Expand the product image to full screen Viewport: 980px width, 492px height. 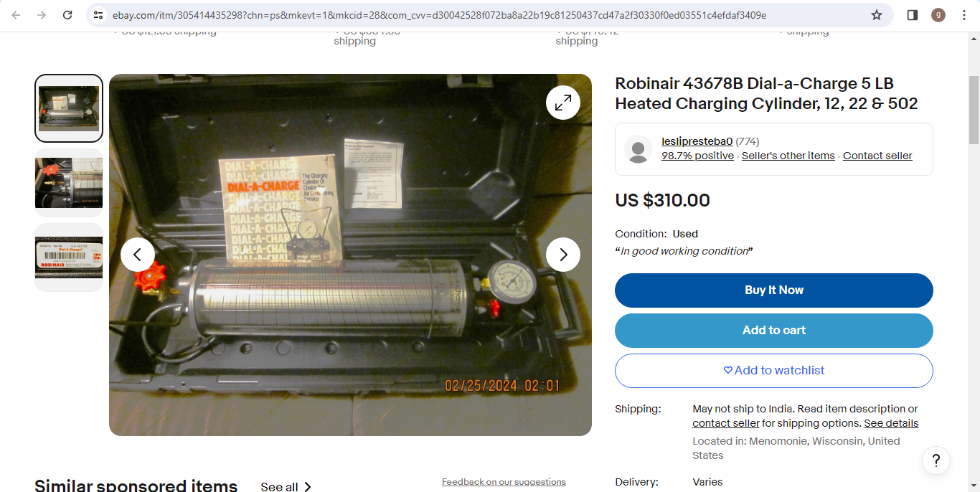[x=563, y=103]
